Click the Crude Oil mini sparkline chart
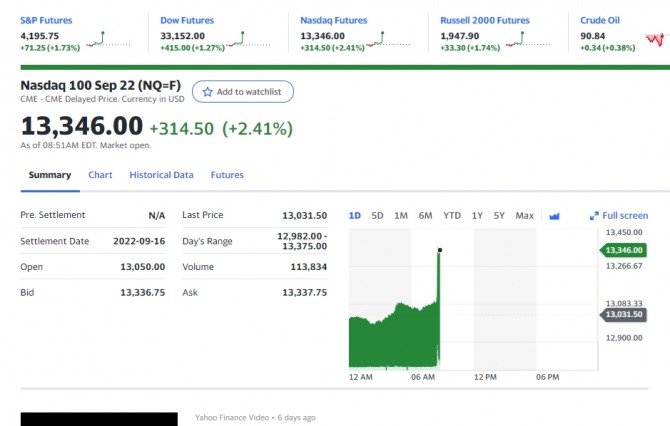 [655, 40]
